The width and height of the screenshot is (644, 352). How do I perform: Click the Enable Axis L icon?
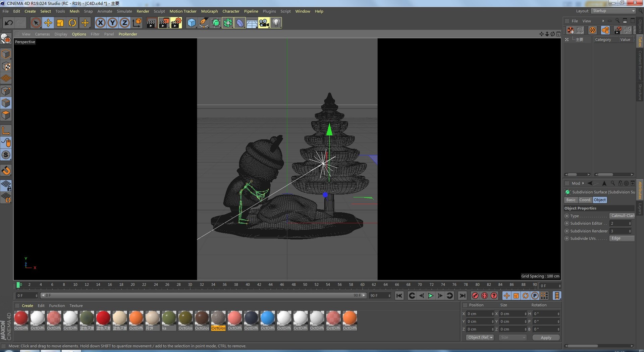pyautogui.click(x=6, y=130)
